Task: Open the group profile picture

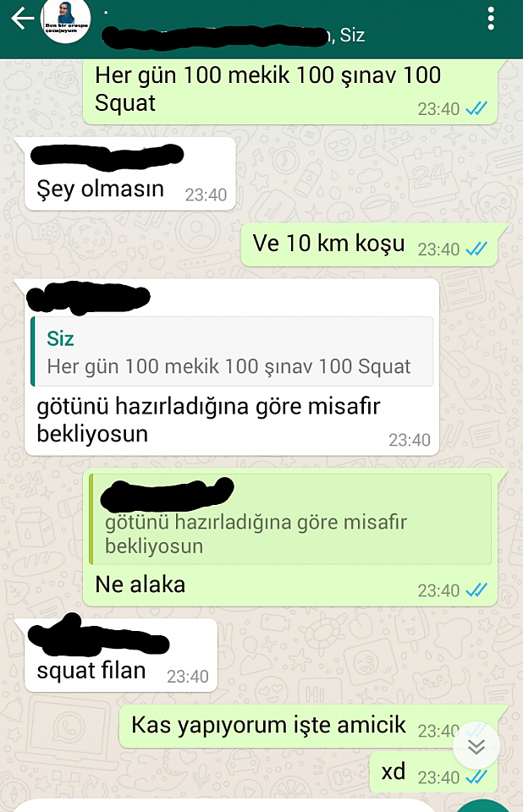Action: tap(66, 19)
